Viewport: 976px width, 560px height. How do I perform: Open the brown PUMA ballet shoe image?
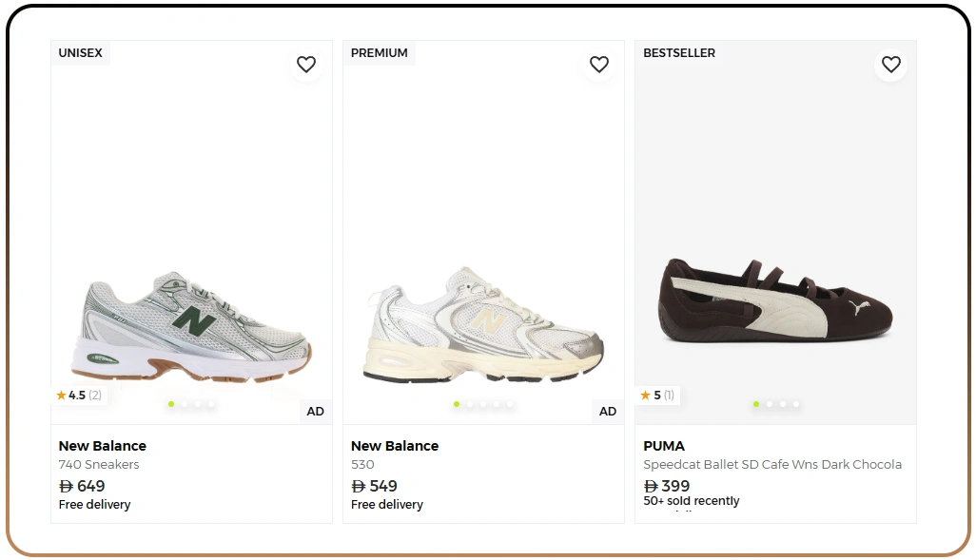pyautogui.click(x=775, y=300)
